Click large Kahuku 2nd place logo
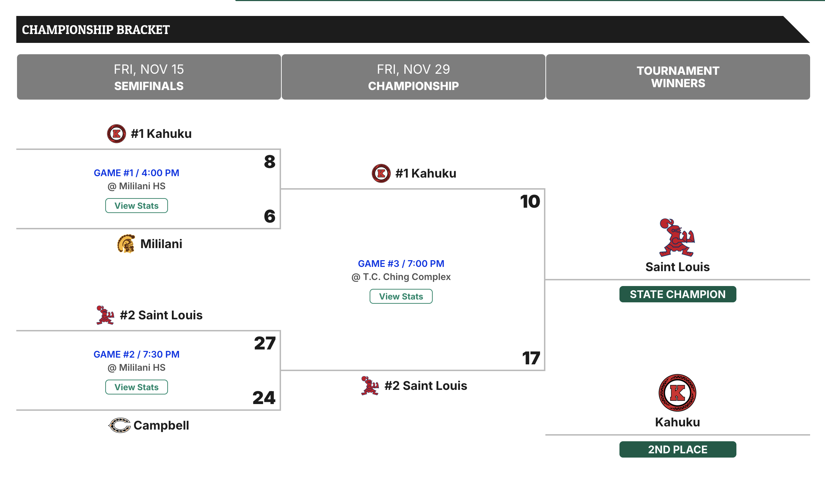Image resolution: width=825 pixels, height=504 pixels. click(677, 393)
